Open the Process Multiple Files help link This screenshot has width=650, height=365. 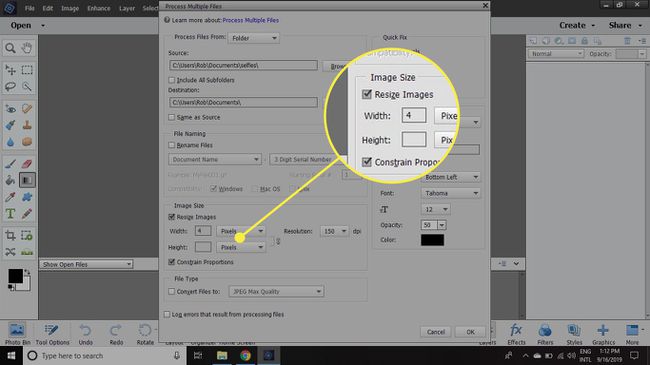pyautogui.click(x=250, y=20)
